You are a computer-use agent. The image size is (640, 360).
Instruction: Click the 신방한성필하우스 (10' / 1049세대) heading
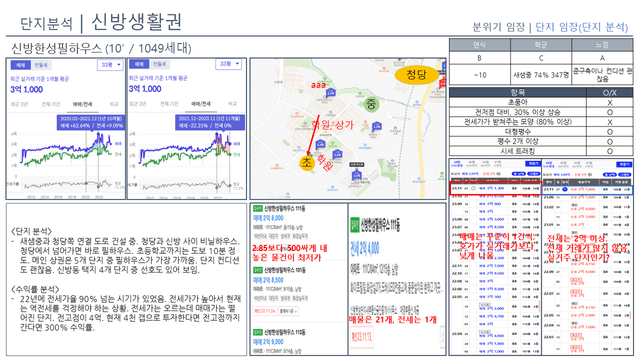point(101,48)
